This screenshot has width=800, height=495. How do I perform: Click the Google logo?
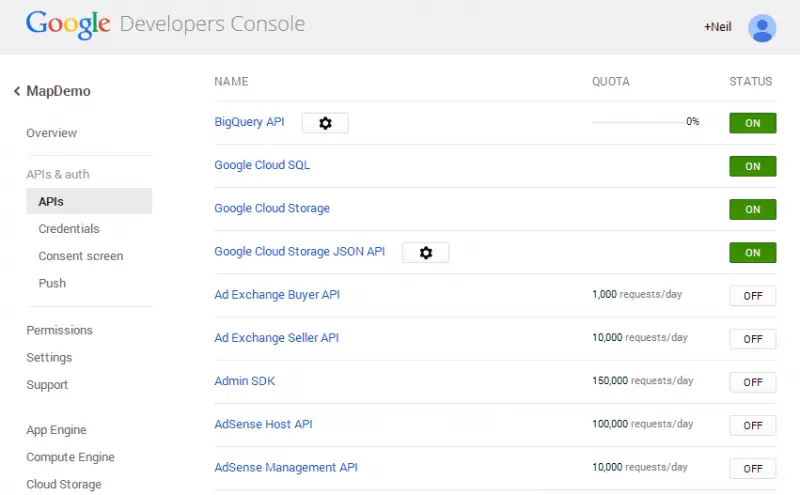pos(68,24)
